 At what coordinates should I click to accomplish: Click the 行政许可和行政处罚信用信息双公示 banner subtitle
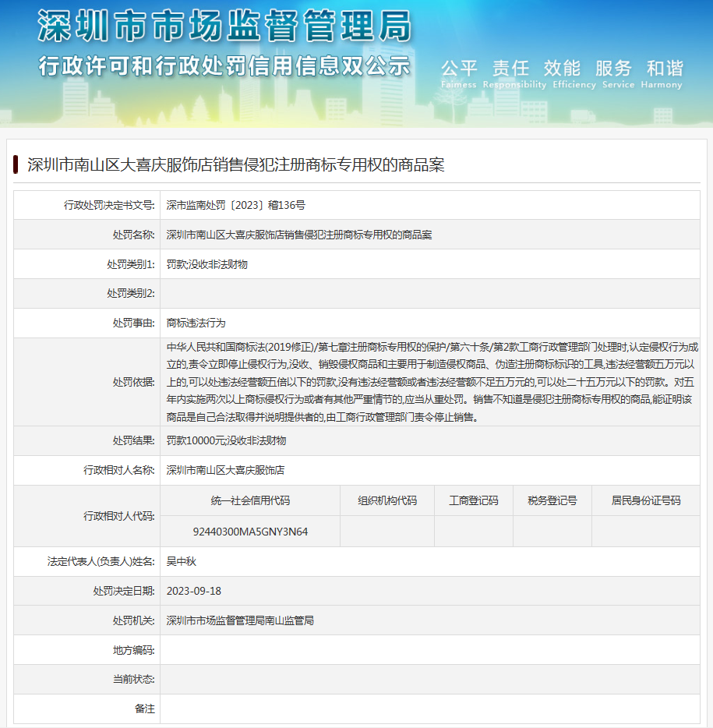[x=224, y=65]
